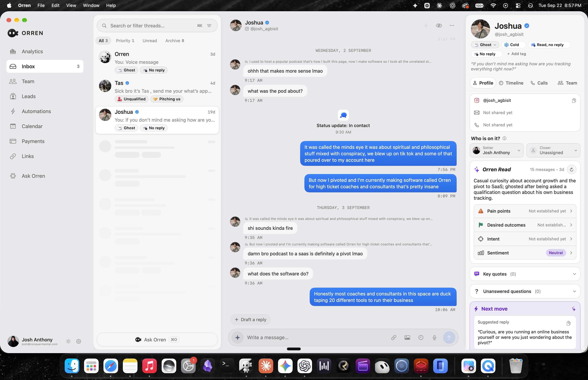Image resolution: width=588 pixels, height=380 pixels.
Task: Expand the Sentiment row
Action: (x=525, y=253)
